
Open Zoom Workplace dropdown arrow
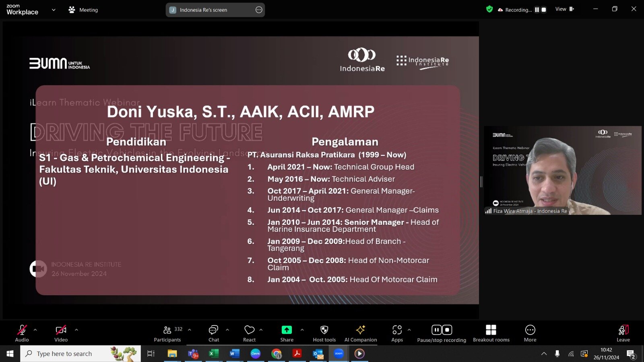(54, 10)
